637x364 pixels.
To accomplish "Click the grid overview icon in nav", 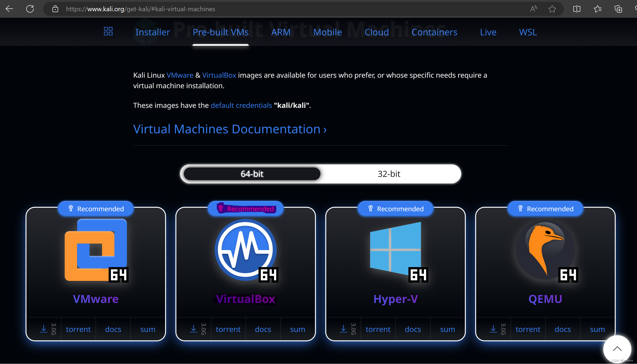I will pyautogui.click(x=108, y=32).
